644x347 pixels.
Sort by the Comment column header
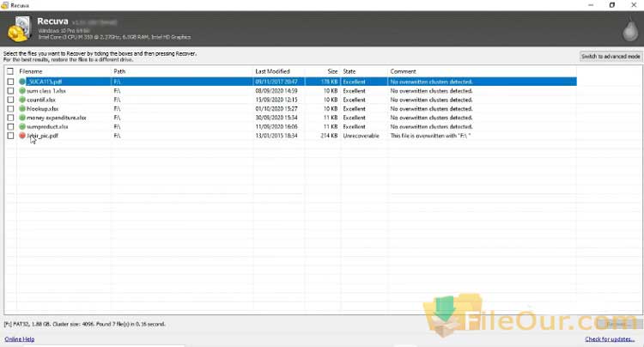(403, 71)
